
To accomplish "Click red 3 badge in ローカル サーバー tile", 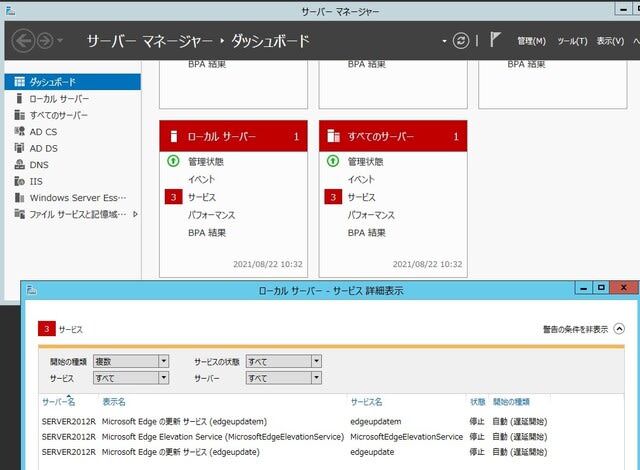I will [173, 197].
